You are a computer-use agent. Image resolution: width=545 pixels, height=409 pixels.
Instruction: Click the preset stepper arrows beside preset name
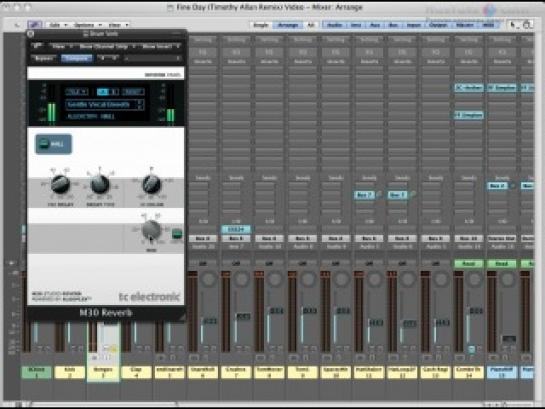tap(140, 105)
